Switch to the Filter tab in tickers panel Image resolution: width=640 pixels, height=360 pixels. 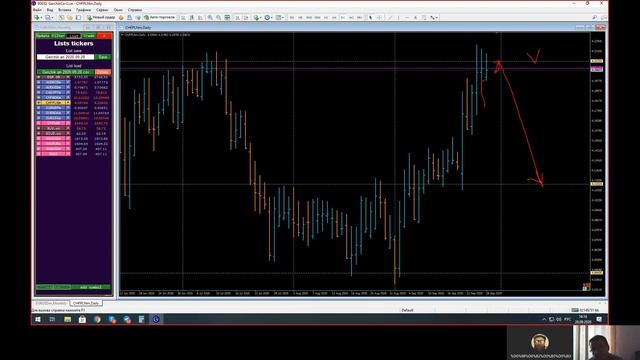pyautogui.click(x=58, y=36)
